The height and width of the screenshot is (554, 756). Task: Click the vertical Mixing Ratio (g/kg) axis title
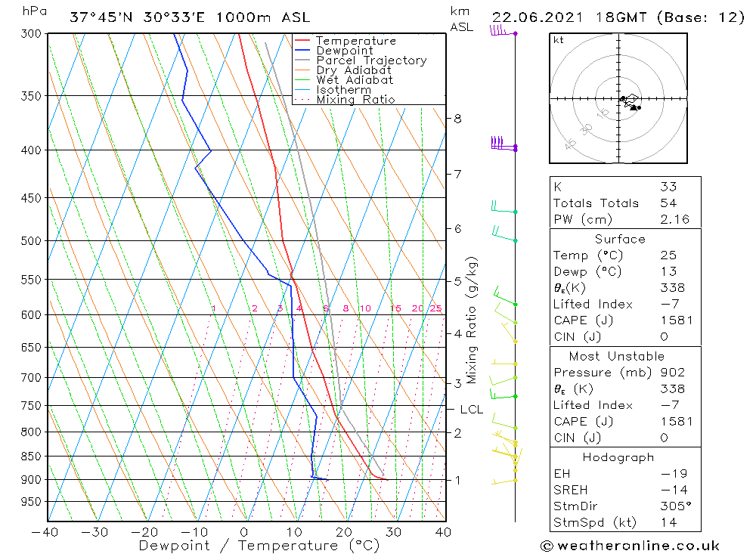click(472, 320)
